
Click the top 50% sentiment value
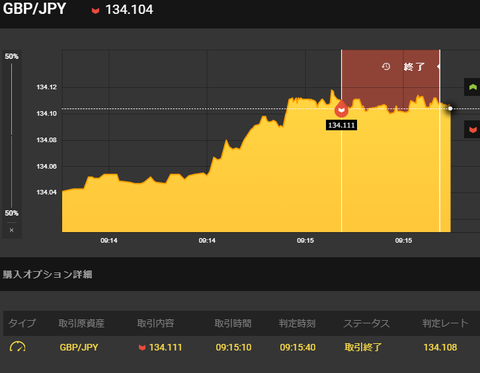click(x=12, y=56)
